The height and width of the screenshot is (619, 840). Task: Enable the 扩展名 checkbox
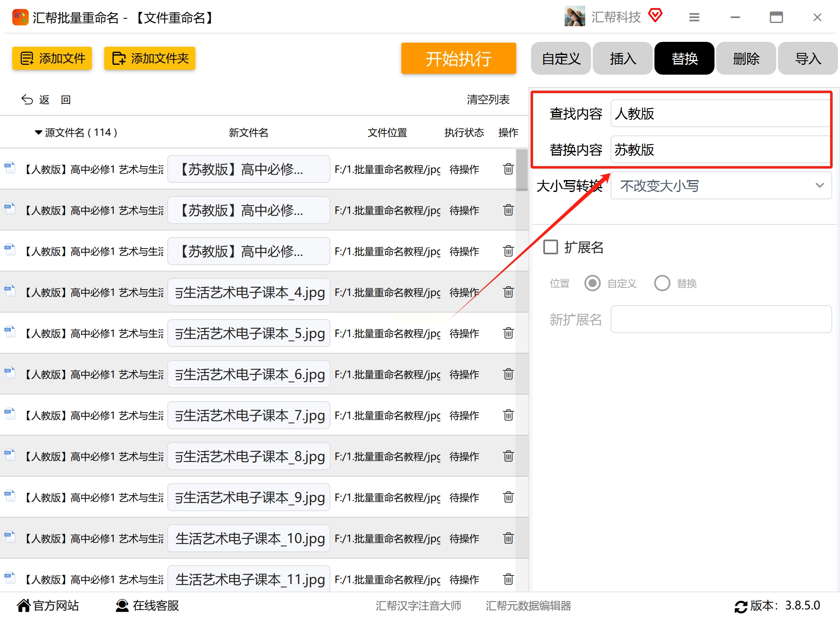(x=551, y=247)
